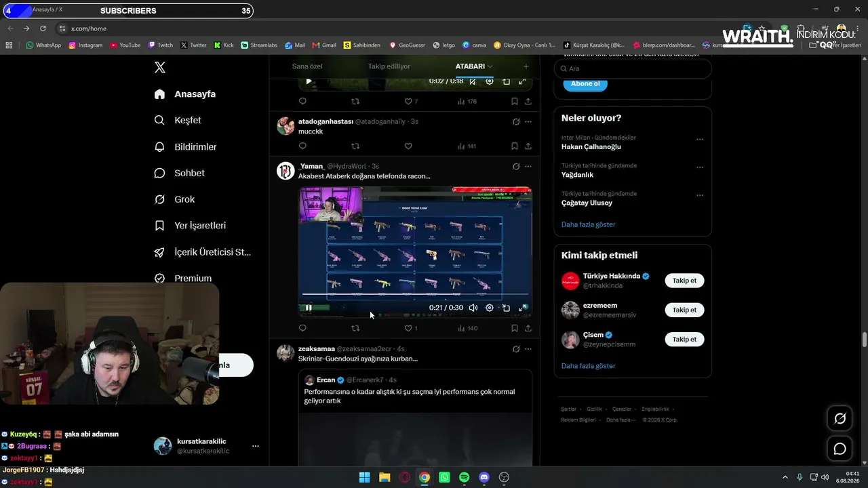Like atadoganhastası's mucckk post

coord(408,146)
